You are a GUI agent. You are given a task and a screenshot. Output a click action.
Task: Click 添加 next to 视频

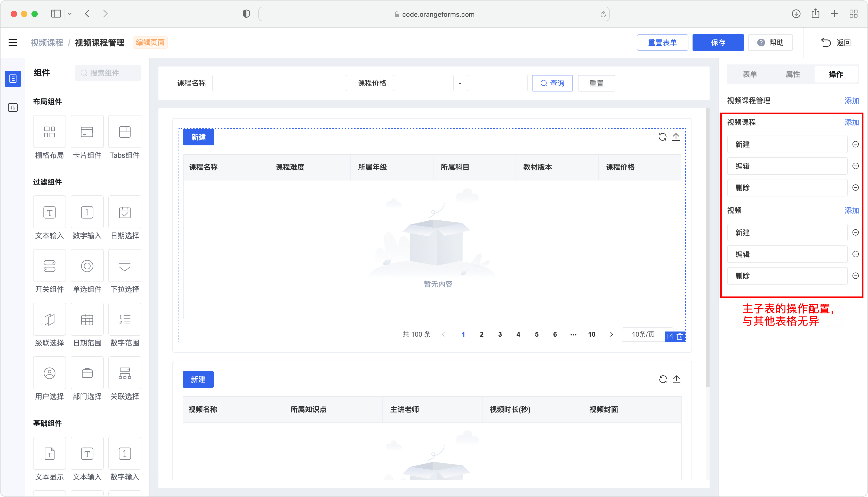[x=851, y=210]
